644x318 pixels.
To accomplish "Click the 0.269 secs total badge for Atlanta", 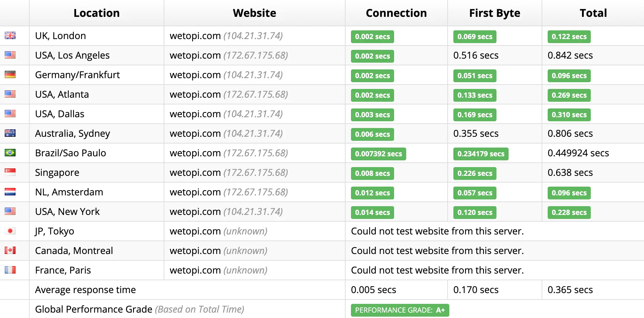I will (569, 95).
